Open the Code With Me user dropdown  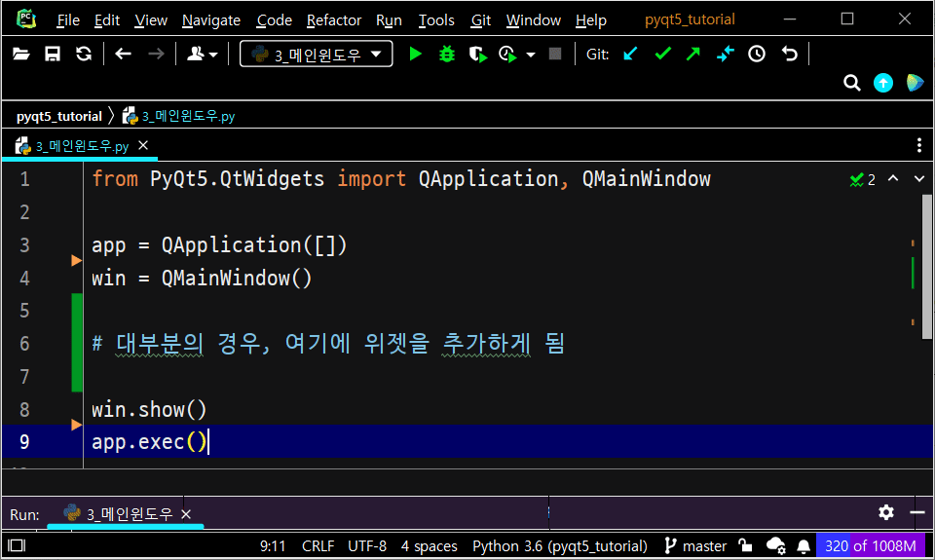point(203,55)
